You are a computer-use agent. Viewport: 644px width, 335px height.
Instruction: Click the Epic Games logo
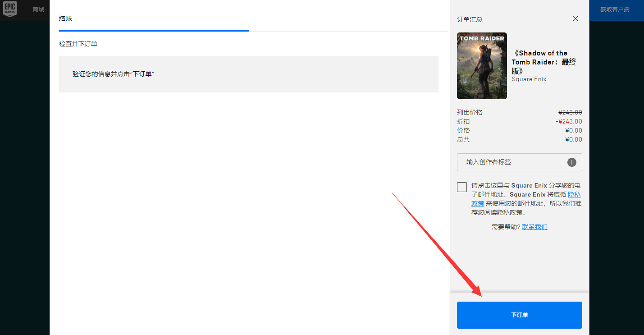(x=10, y=9)
